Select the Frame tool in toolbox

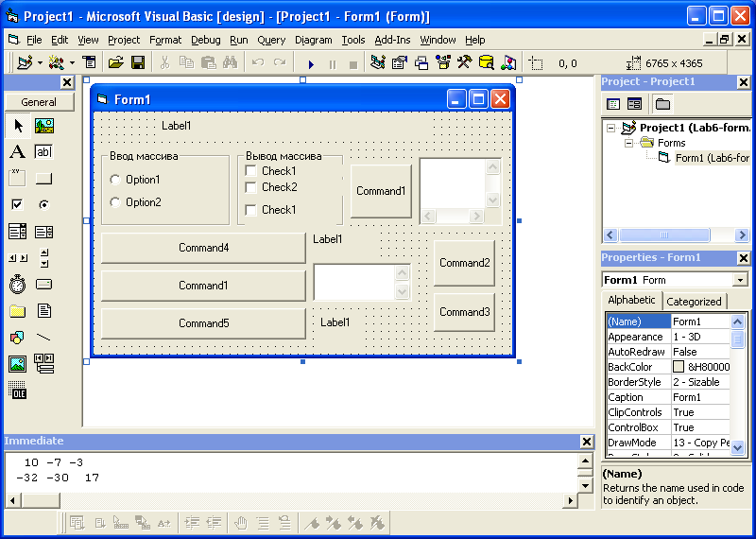(x=18, y=179)
